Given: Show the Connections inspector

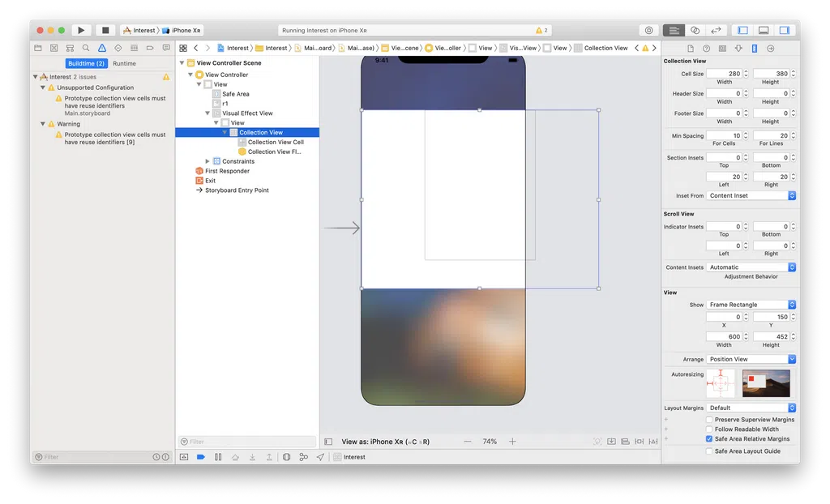Looking at the screenshot, I should pos(771,48).
